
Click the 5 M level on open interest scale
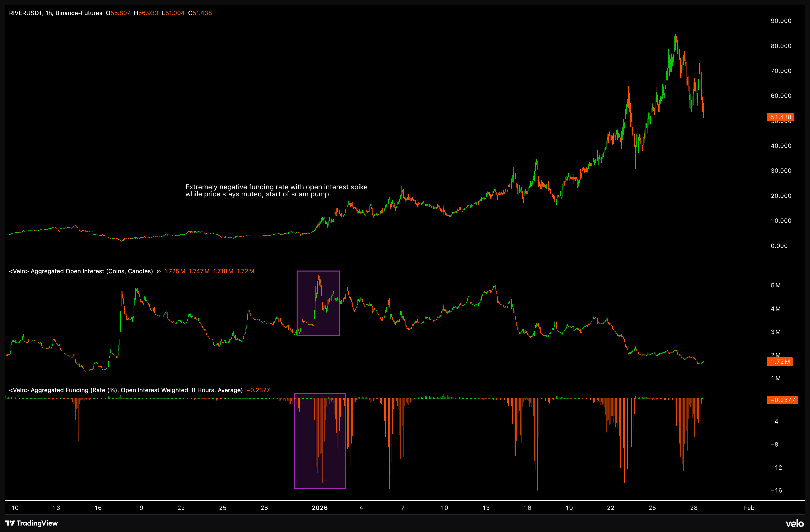point(775,285)
